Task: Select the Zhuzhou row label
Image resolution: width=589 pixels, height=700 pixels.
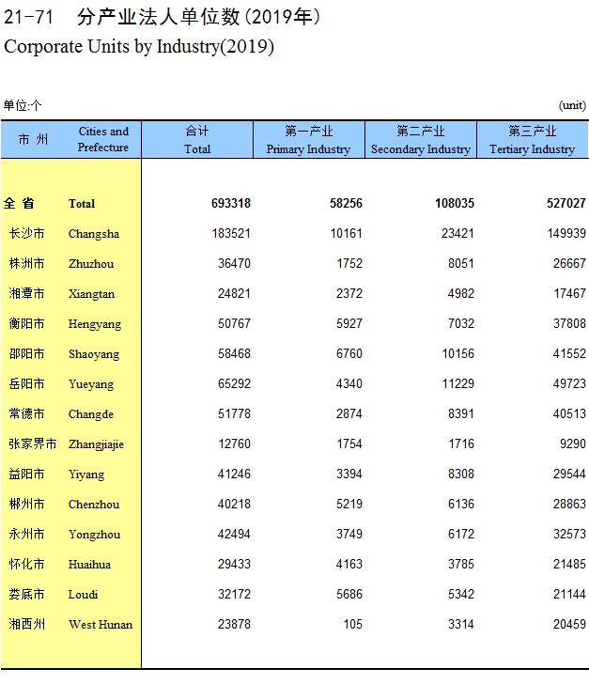Action: pos(91,264)
